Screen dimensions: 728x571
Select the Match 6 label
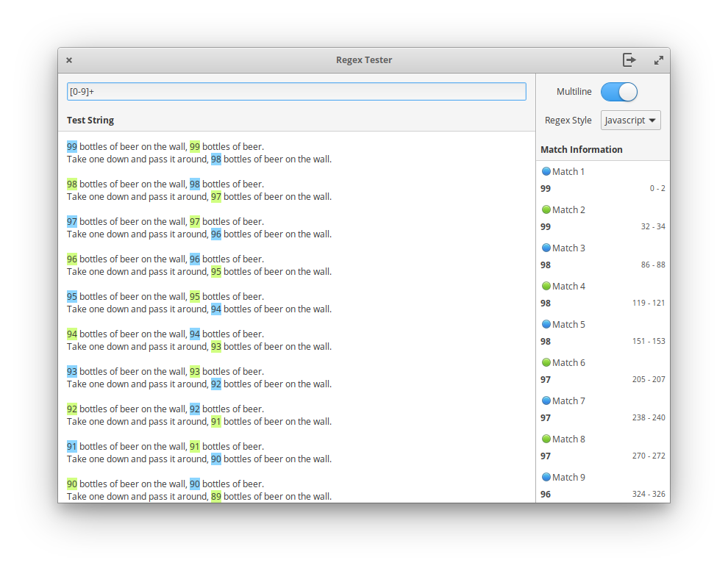click(568, 363)
